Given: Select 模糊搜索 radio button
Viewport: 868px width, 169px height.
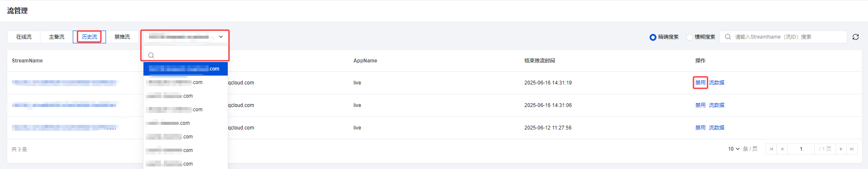Looking at the screenshot, I should 689,37.
